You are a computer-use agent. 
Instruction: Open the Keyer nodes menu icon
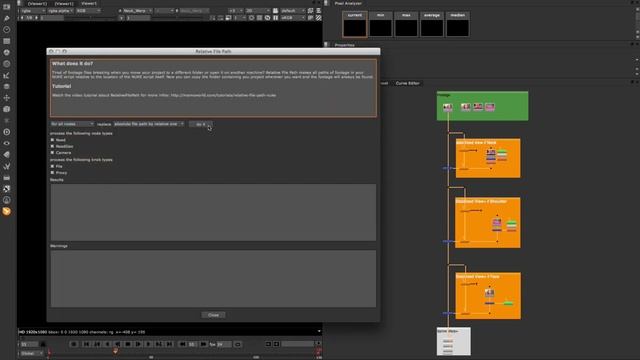[7, 75]
